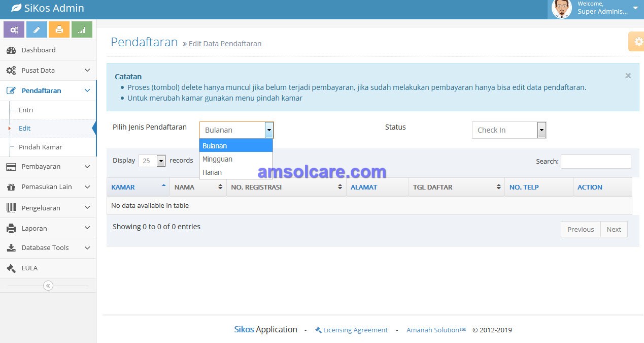The image size is (644, 343).
Task: Sort table by TGL DAFTAR column
Action: click(457, 187)
